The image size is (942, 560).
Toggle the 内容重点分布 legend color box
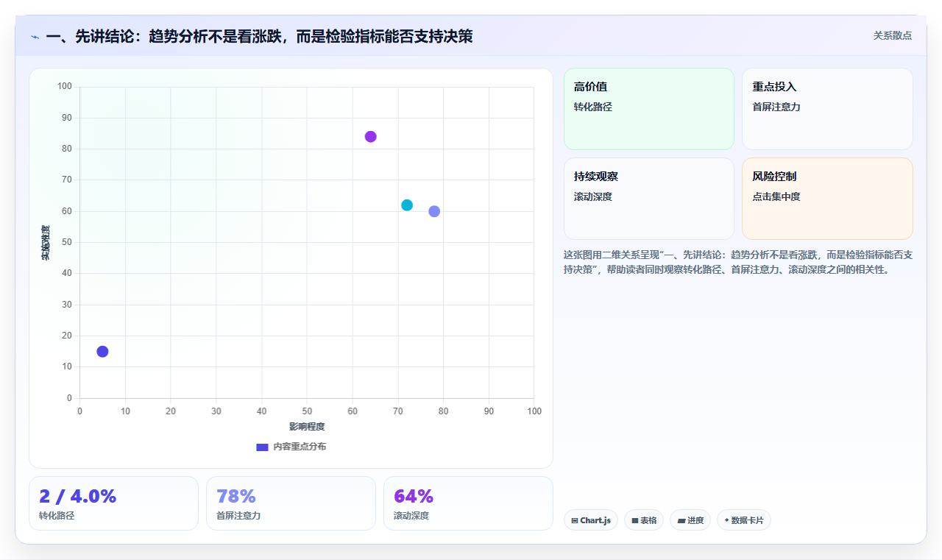coord(262,447)
